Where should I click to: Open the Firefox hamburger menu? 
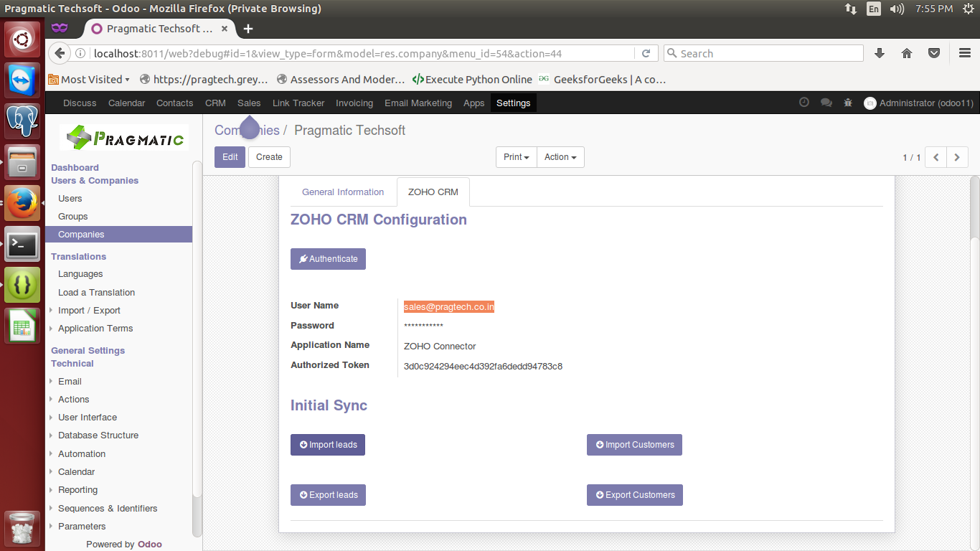965,53
